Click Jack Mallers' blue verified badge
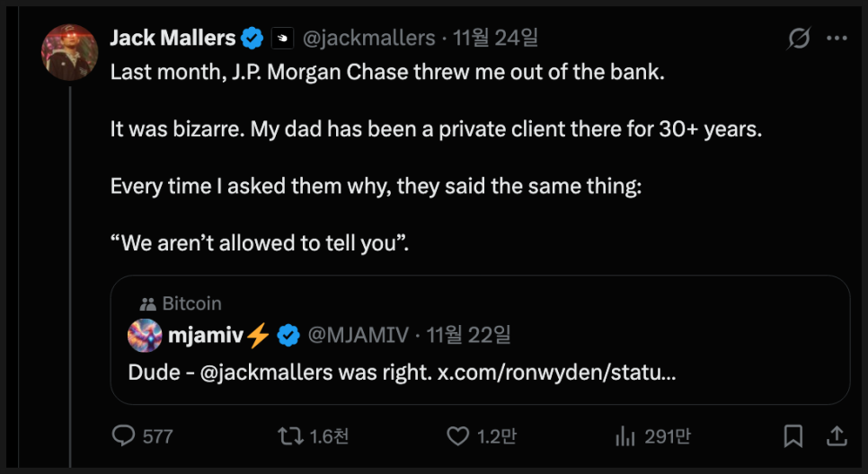The image size is (868, 474). tap(252, 38)
